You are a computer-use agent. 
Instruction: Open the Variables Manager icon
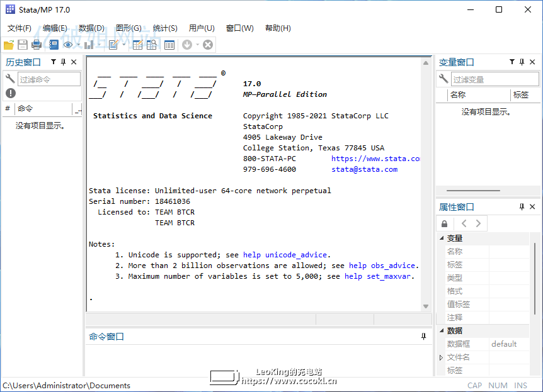(169, 45)
